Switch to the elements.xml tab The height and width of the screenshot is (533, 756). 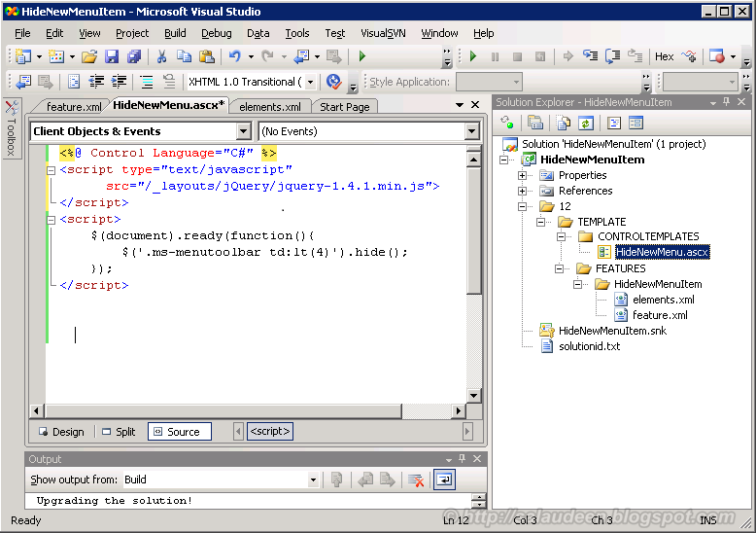pos(269,107)
